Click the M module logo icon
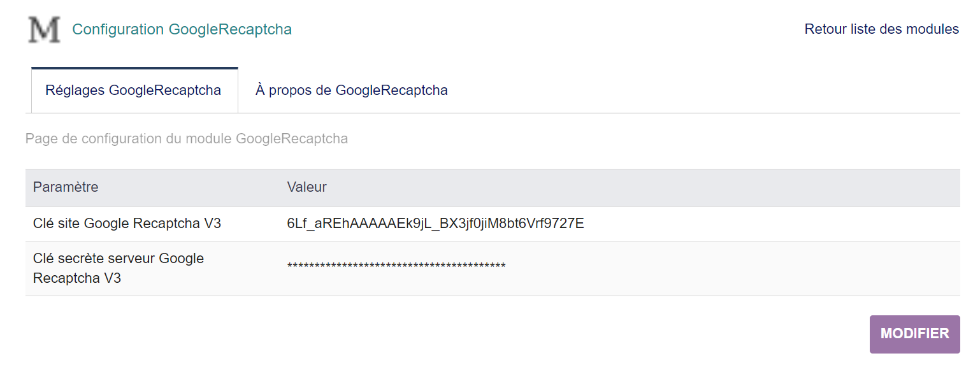Screen dimensions: 980x379 (x=45, y=29)
